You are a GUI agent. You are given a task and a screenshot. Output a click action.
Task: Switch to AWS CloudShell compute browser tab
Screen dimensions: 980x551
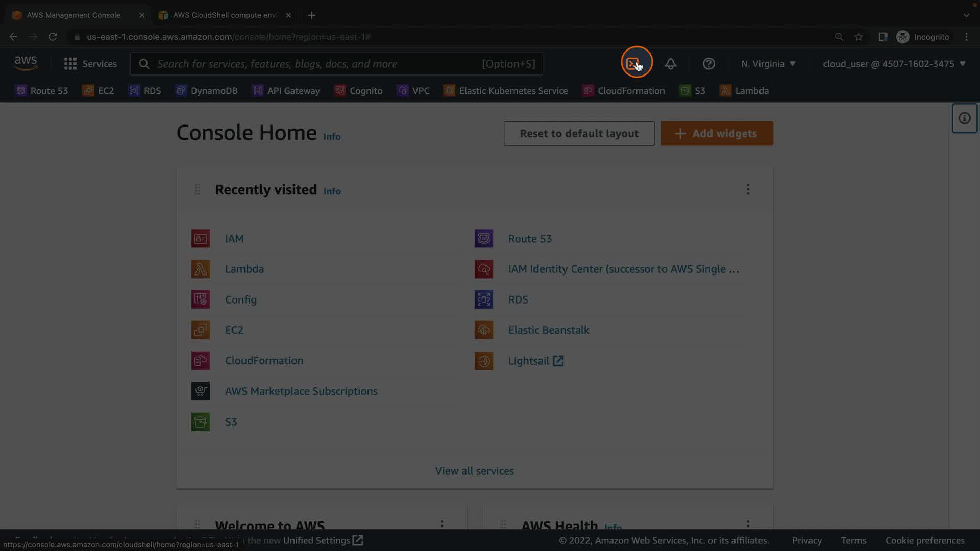pyautogui.click(x=225, y=15)
